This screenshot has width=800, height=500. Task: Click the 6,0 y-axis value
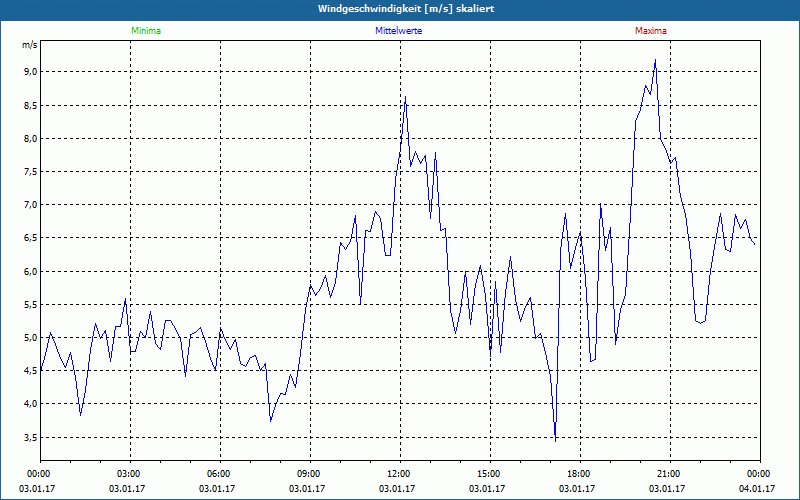[x=31, y=271]
